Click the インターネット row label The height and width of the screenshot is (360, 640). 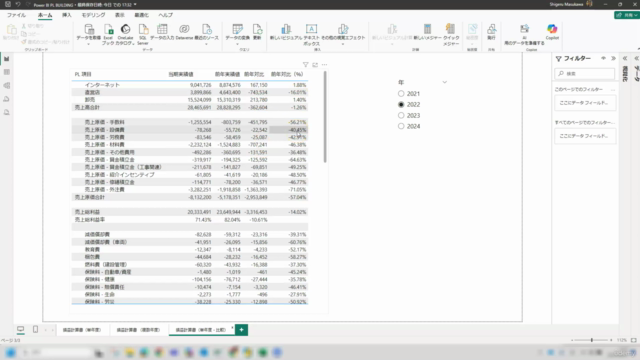pyautogui.click(x=102, y=85)
